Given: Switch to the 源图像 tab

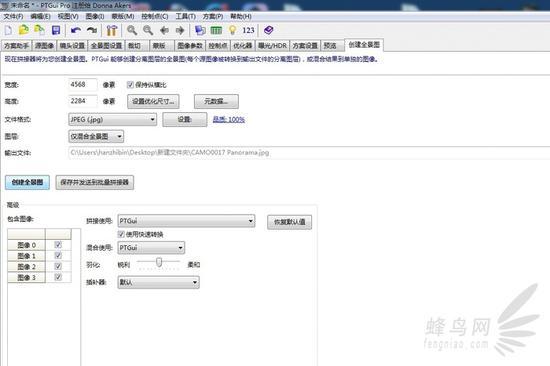Looking at the screenshot, I should (44, 46).
